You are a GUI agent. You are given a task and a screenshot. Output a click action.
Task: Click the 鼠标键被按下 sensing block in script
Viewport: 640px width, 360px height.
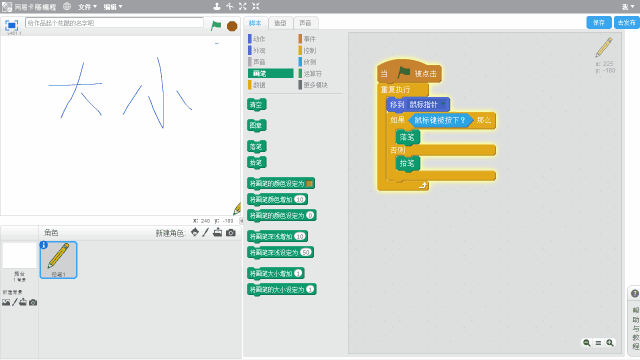click(440, 120)
